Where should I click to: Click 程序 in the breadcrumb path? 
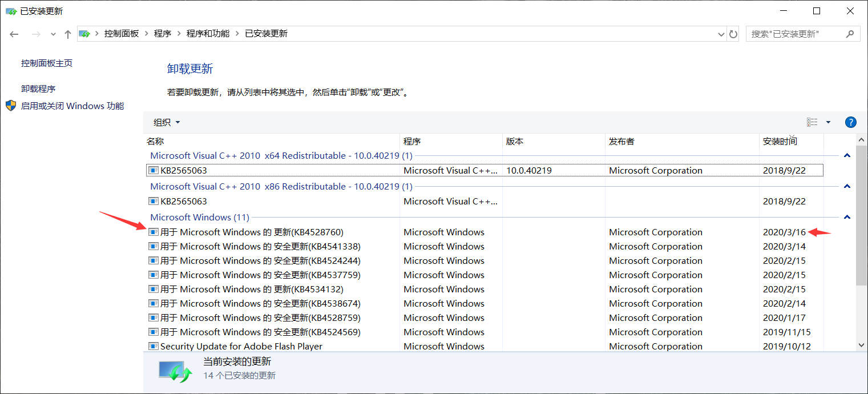tap(163, 34)
